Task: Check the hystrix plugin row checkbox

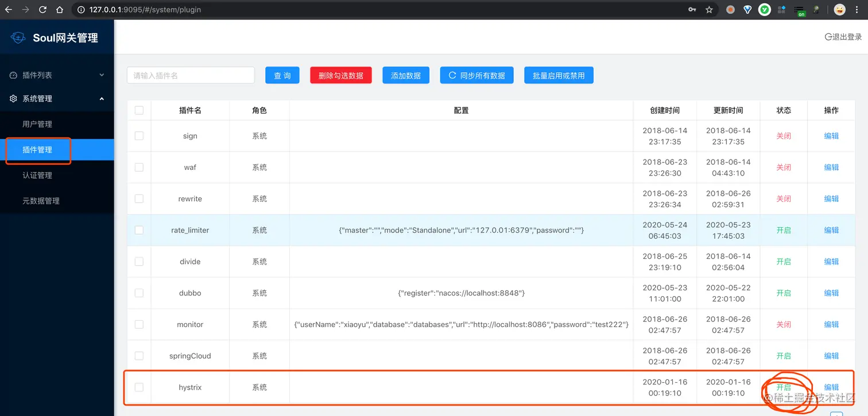Action: [x=139, y=387]
